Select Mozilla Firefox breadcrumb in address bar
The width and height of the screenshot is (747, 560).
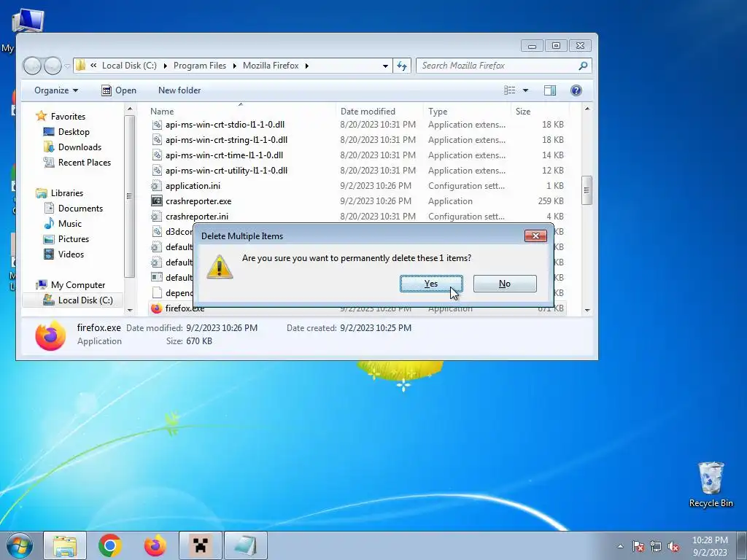pyautogui.click(x=271, y=66)
